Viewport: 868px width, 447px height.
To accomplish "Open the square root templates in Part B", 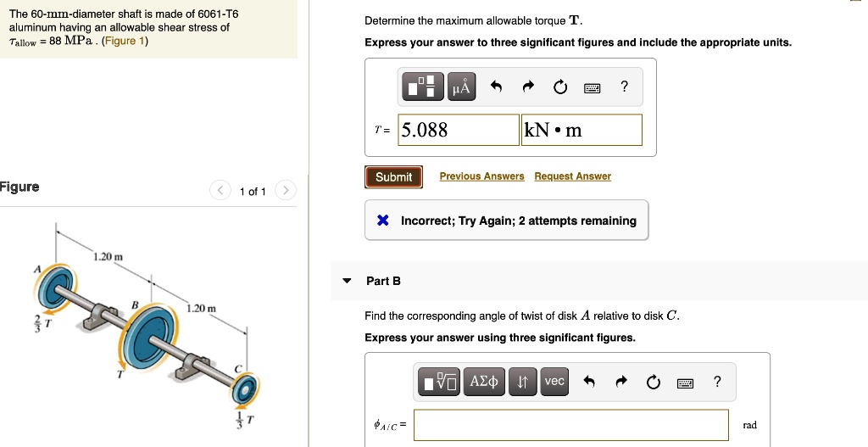I will pos(438,382).
